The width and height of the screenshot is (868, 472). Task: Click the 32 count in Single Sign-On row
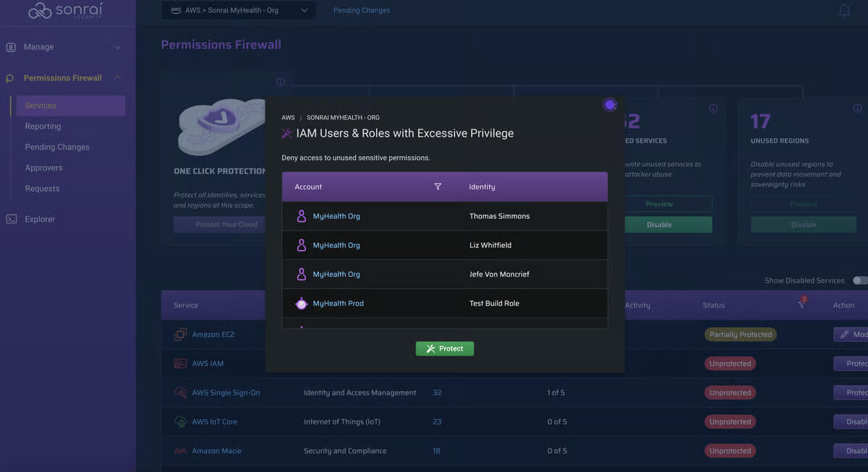pos(437,392)
